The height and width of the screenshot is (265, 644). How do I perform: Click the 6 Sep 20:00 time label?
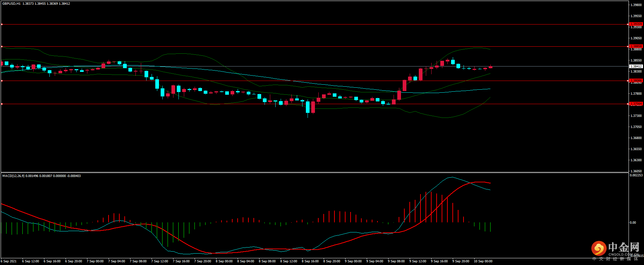74,261
